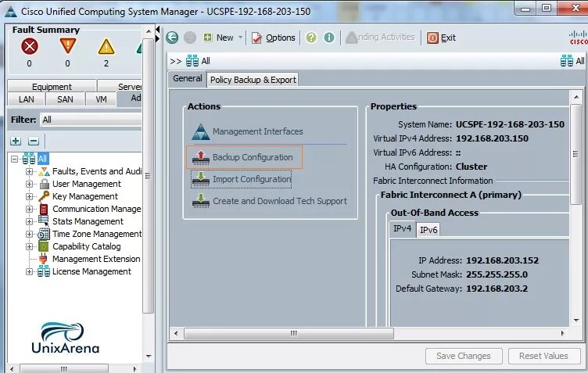Click the Properties vertical scrollbar up arrow
Screen dimensions: 588x373
click(576, 98)
